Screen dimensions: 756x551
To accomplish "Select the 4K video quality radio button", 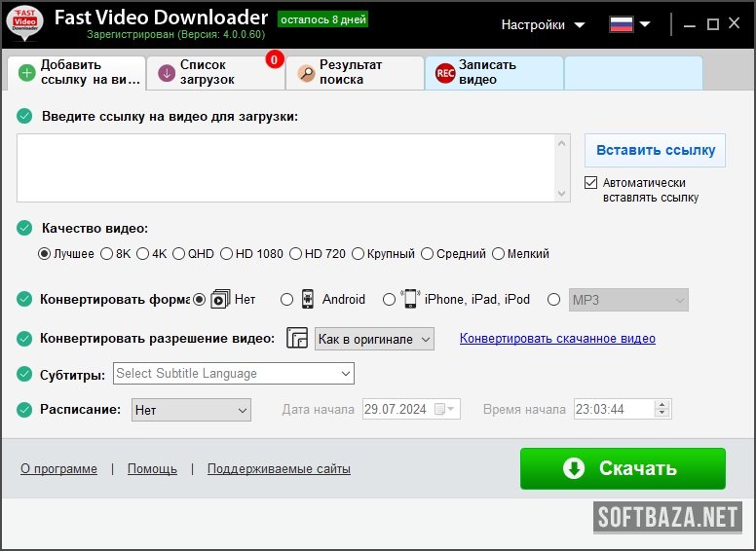I will 142,254.
